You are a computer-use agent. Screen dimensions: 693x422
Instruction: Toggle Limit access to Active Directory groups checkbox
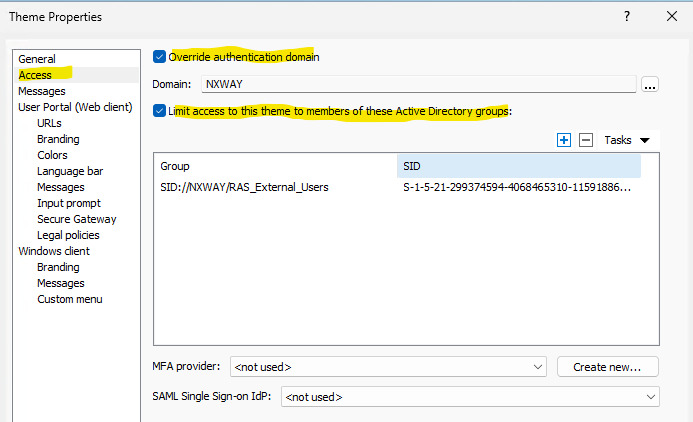coord(160,110)
